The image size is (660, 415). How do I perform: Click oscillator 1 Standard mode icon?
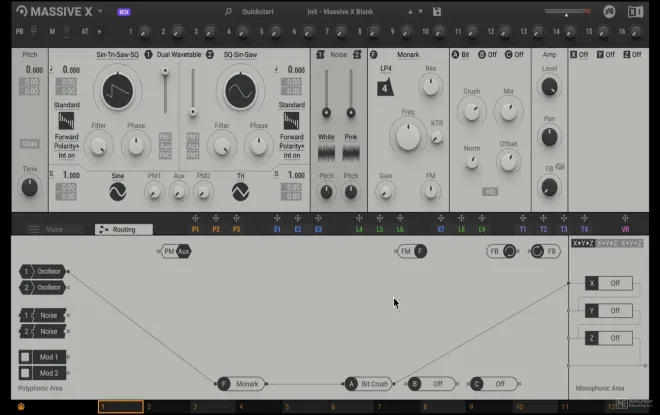click(66, 121)
